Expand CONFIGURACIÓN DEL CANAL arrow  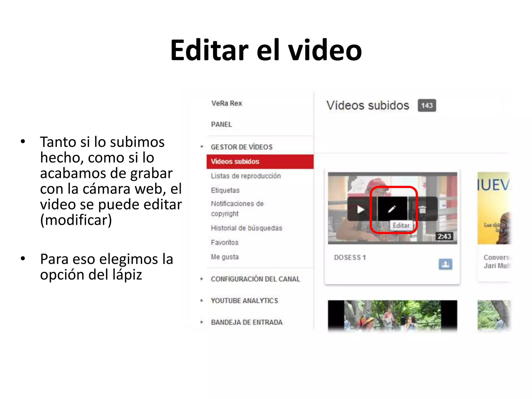(x=202, y=279)
